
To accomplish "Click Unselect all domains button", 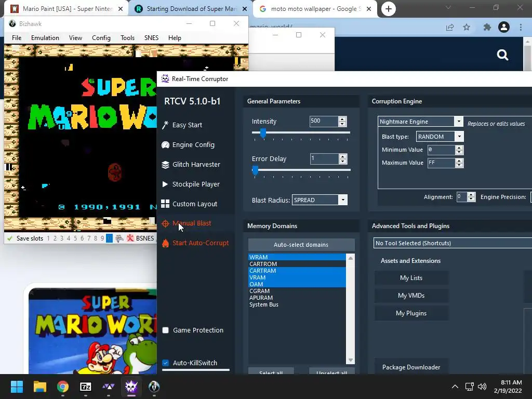I will [331, 371].
